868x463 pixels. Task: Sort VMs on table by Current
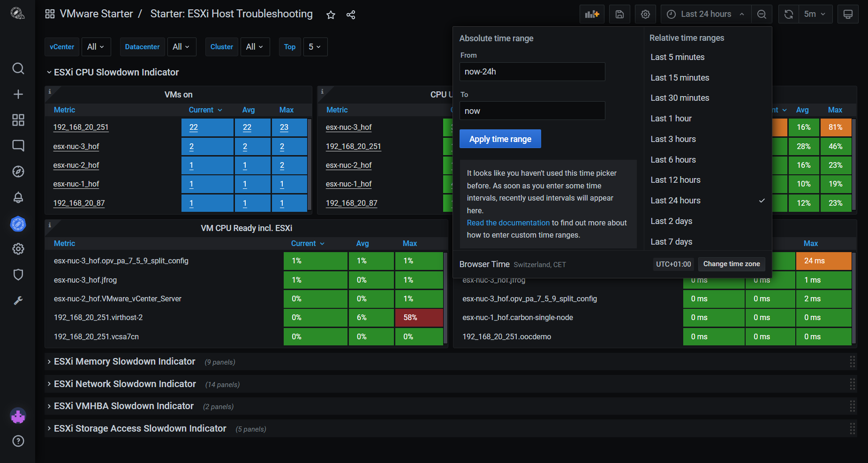pyautogui.click(x=205, y=110)
